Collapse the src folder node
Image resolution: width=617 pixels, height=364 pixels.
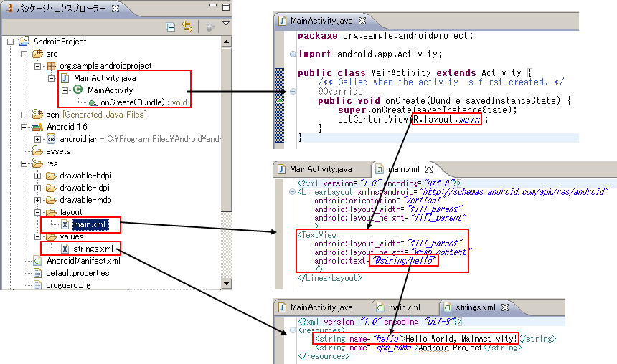click(25, 54)
